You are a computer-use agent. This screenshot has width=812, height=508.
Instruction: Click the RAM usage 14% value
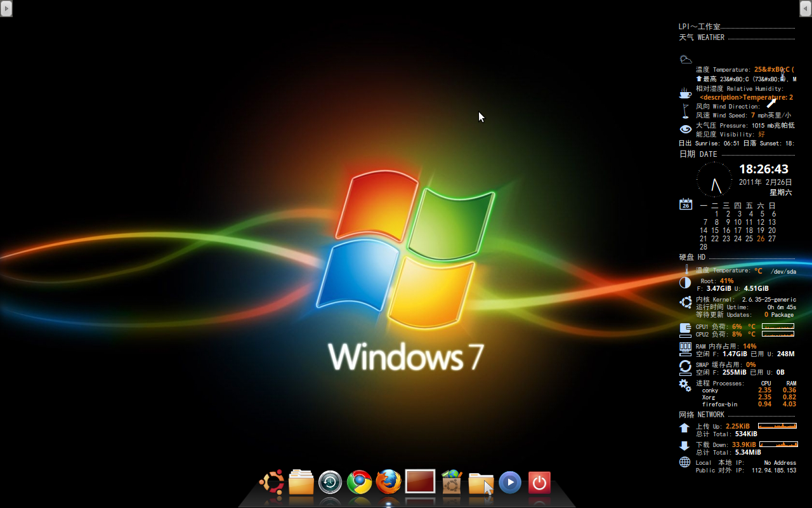750,347
